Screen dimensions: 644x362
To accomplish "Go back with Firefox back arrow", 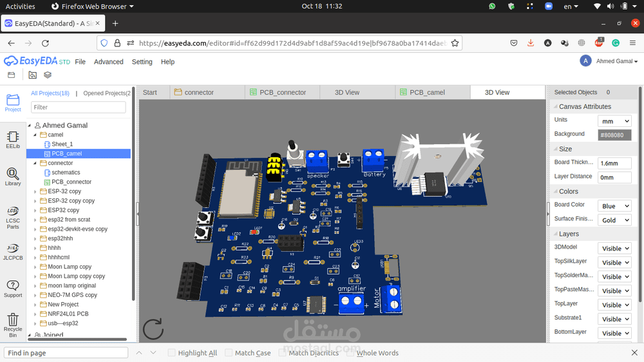I will pyautogui.click(x=11, y=43).
